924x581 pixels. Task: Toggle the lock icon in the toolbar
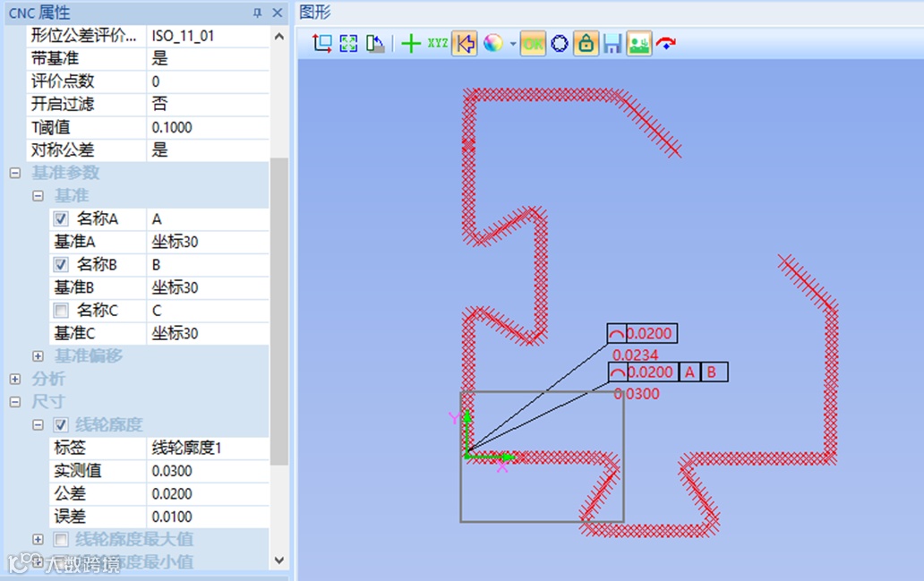click(x=586, y=43)
